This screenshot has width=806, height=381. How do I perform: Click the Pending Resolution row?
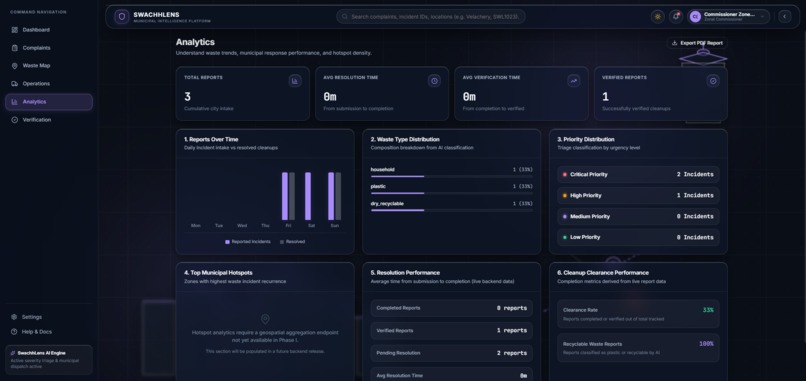451,353
